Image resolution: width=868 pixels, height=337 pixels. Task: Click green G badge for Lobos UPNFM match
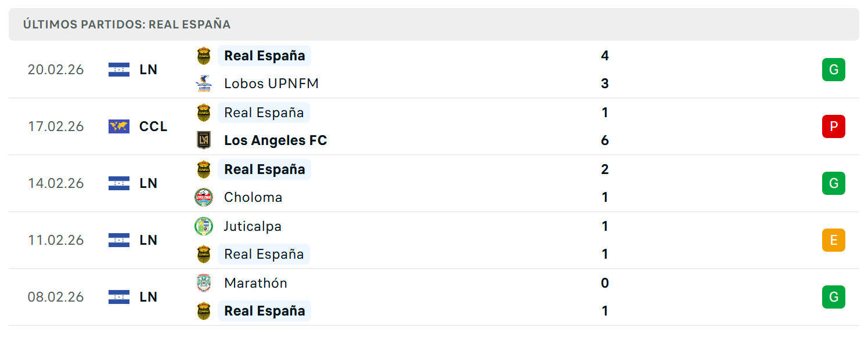[834, 70]
